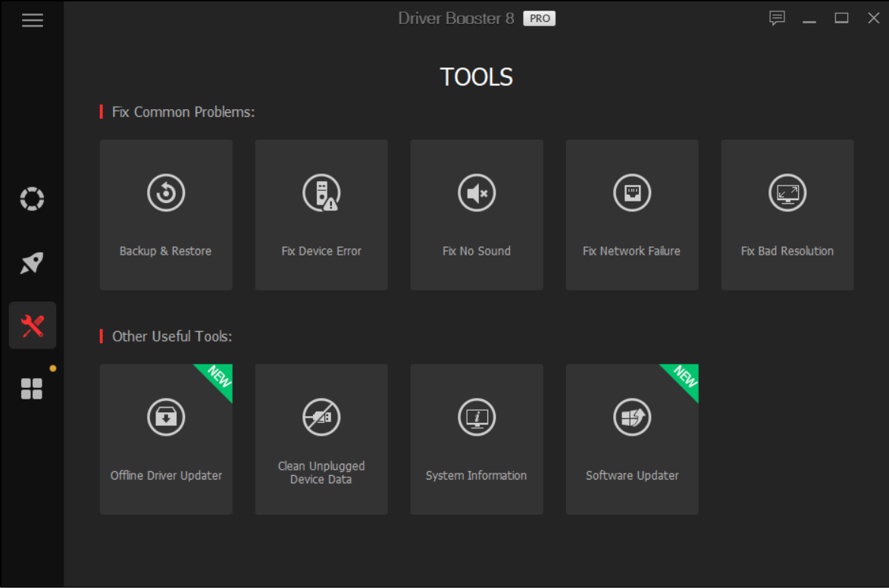Viewport: 889px width, 588px height.
Task: Launch the Fix Network Failure text label
Action: pyautogui.click(x=631, y=252)
